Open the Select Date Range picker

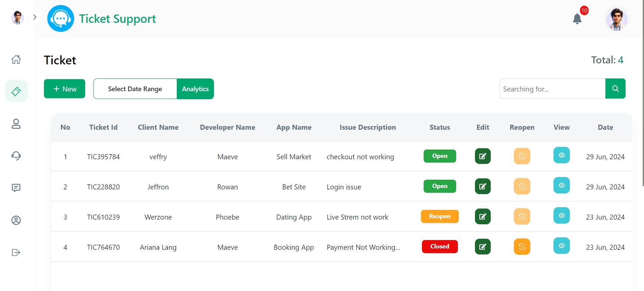pyautogui.click(x=135, y=89)
